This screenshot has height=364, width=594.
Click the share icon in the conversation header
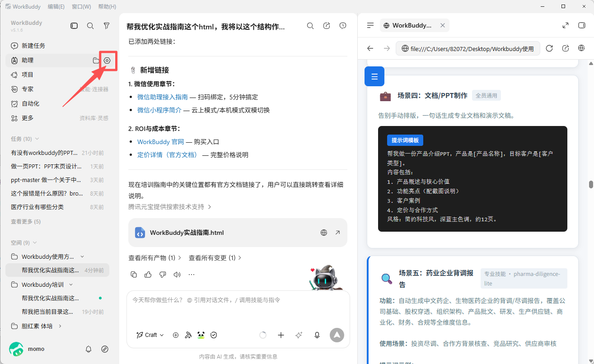pos(327,26)
